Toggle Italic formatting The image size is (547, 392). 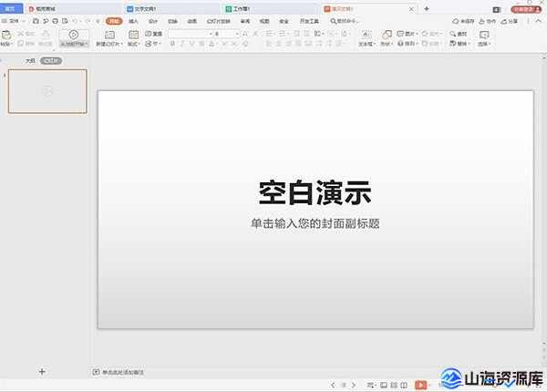tap(182, 44)
